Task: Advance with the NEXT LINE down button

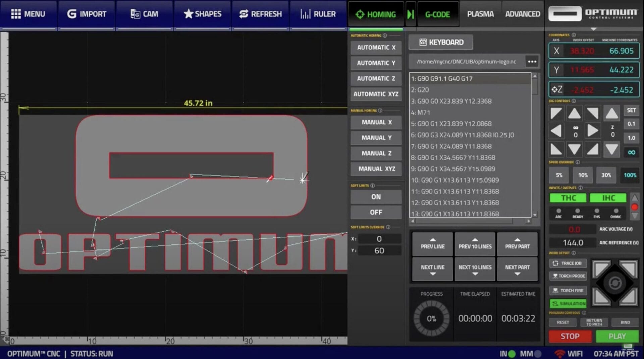Action: tap(432, 270)
